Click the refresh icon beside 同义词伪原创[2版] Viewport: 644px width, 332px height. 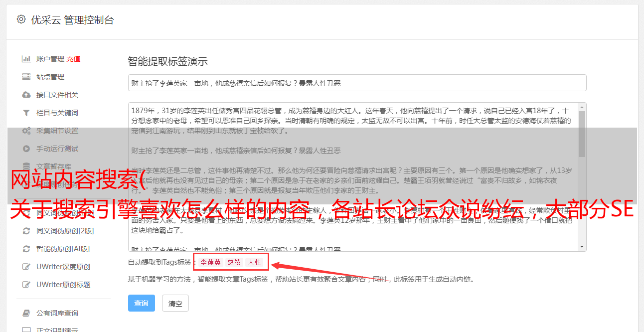coord(26,231)
